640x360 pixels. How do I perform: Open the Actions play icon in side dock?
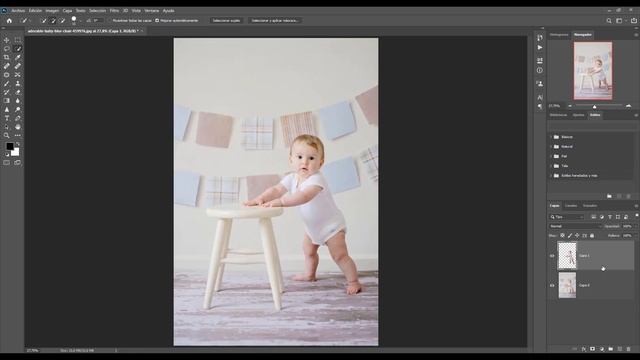pyautogui.click(x=540, y=47)
